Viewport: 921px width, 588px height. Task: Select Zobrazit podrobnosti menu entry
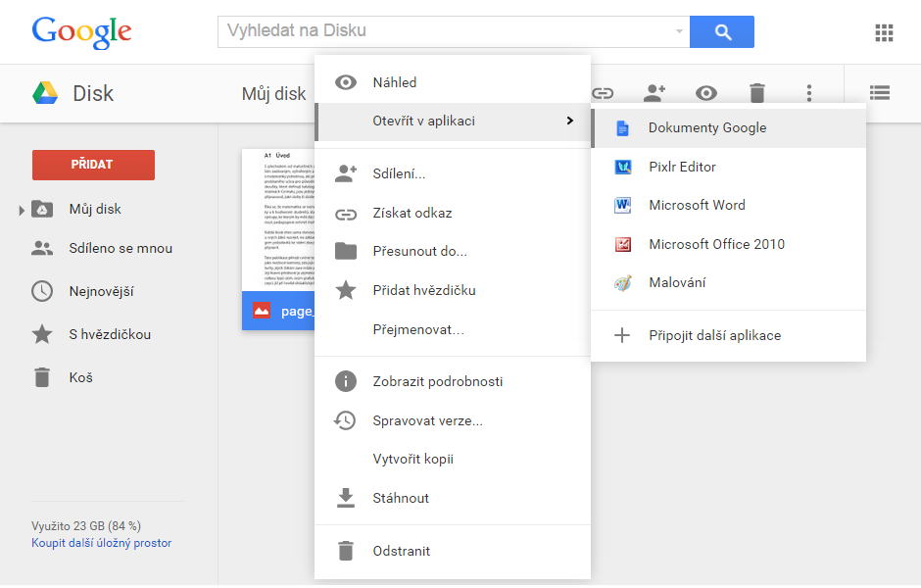coord(453,381)
